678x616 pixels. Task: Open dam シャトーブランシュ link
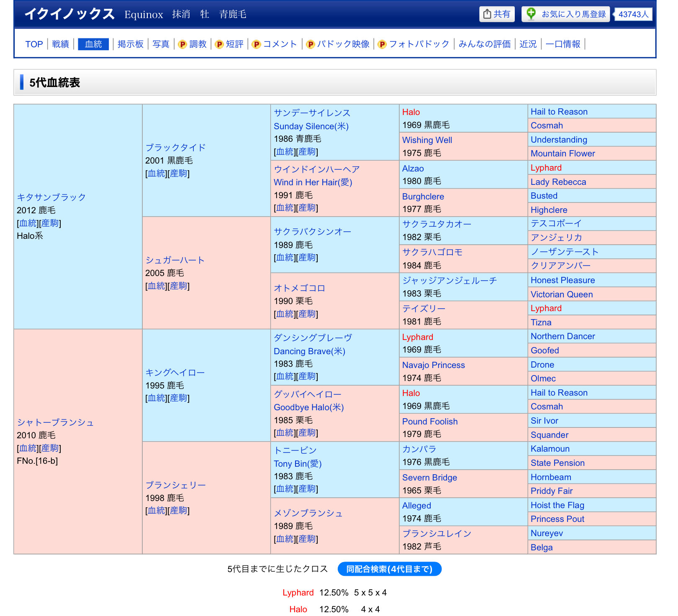coord(55,422)
